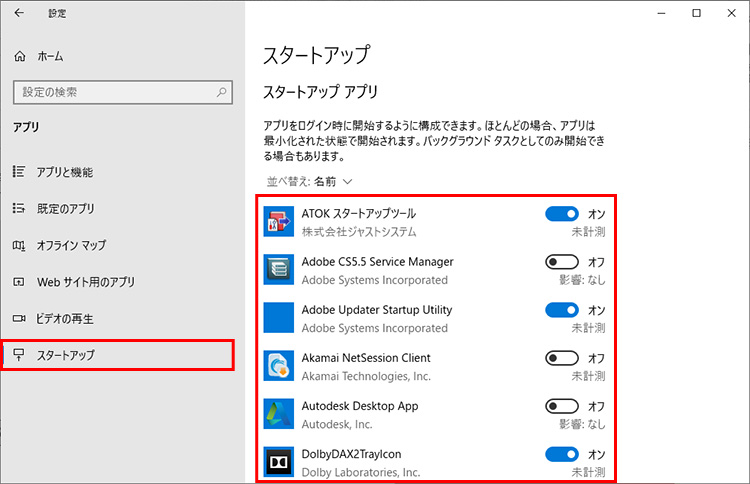This screenshot has width=750, height=484.
Task: Open アプリと機能 in the sidebar
Action: pos(64,172)
